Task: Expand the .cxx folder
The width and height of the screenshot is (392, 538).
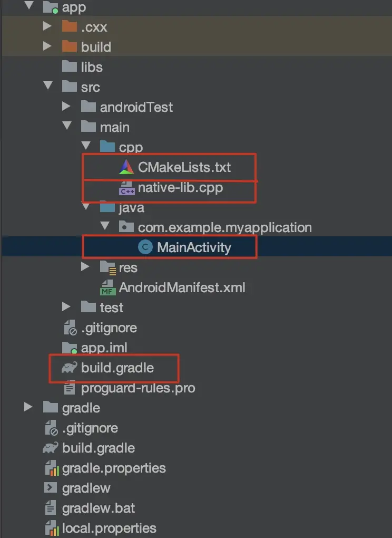Action: [47, 26]
